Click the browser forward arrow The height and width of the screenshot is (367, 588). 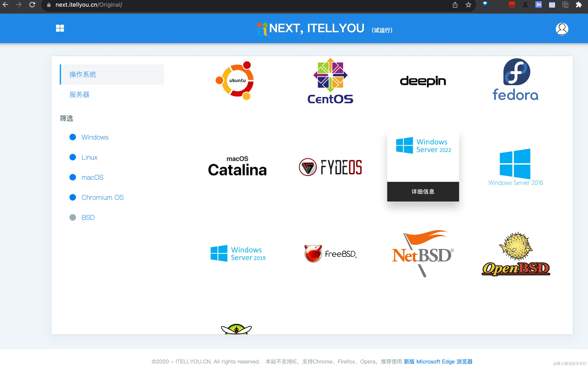tap(19, 5)
